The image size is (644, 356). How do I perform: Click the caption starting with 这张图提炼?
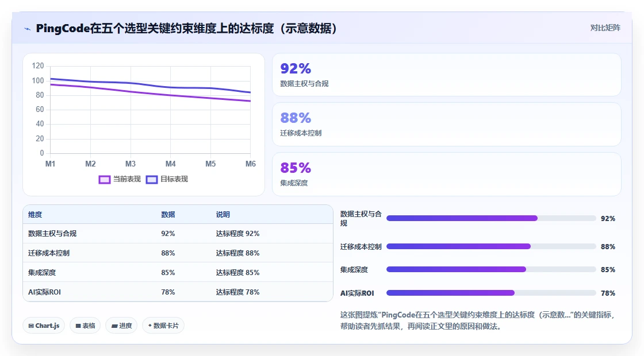click(x=478, y=320)
